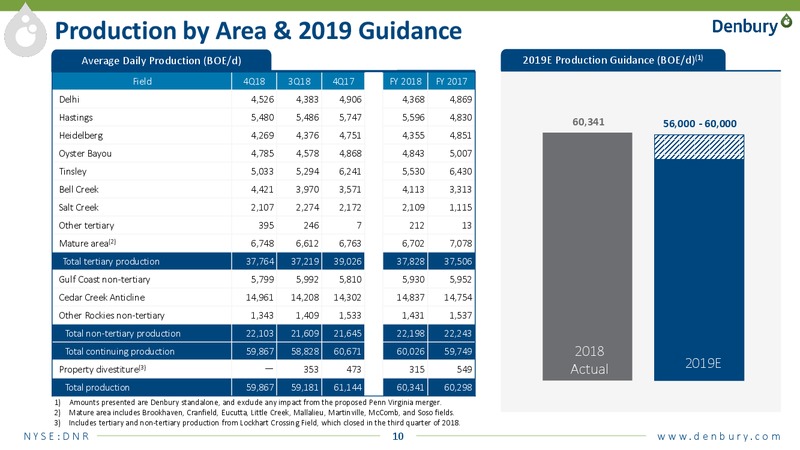This screenshot has height=450, width=800.
Task: Click Delhi 4Q18 value 4,526
Action: pyautogui.click(x=262, y=99)
